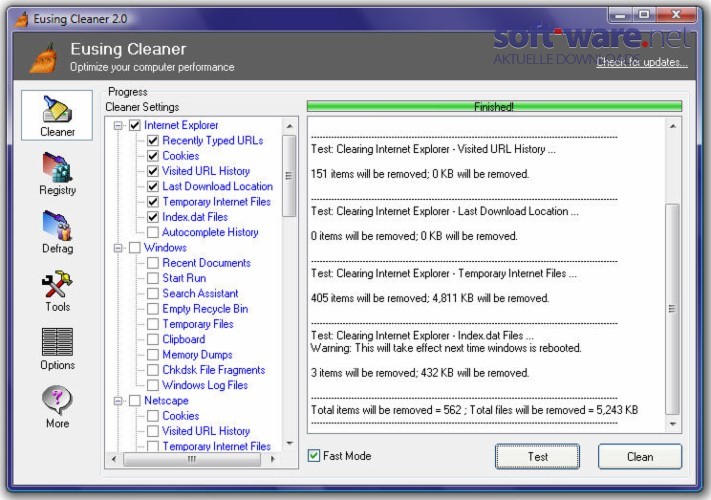711x500 pixels.
Task: Collapse the Windows tree node
Action: coord(118,248)
